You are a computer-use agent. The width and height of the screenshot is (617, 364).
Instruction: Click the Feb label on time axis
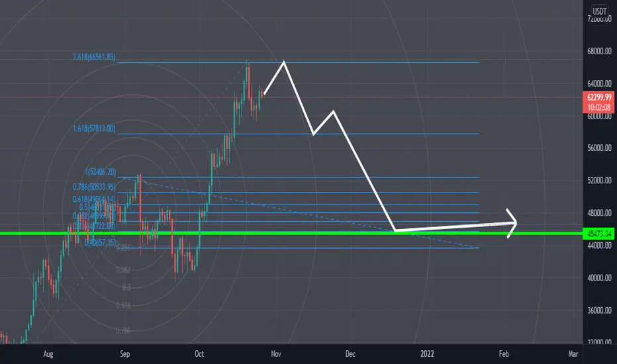(x=504, y=354)
